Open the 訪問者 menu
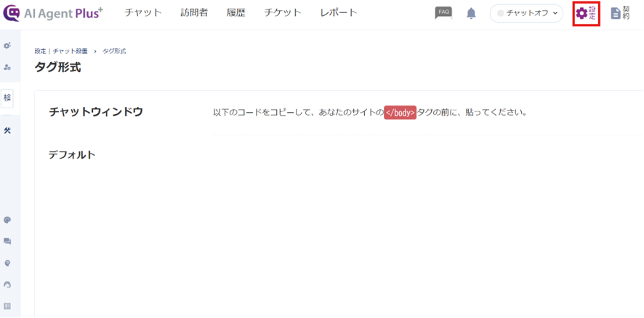 click(x=194, y=13)
